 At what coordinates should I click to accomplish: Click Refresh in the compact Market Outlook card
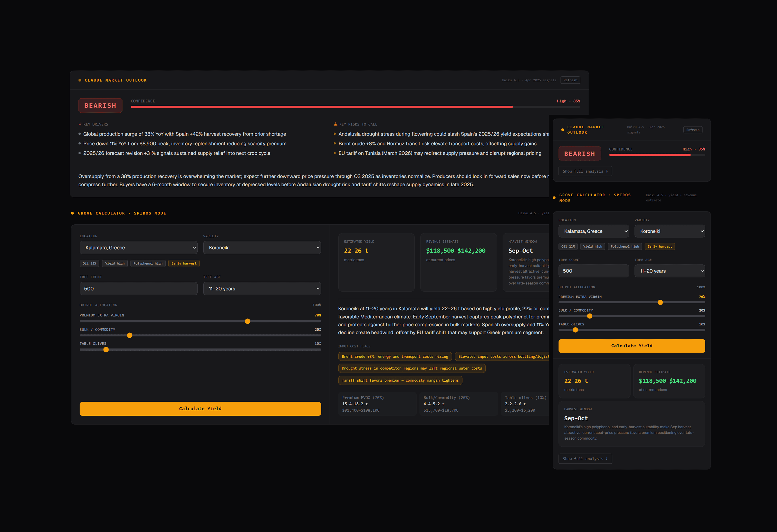(x=692, y=130)
